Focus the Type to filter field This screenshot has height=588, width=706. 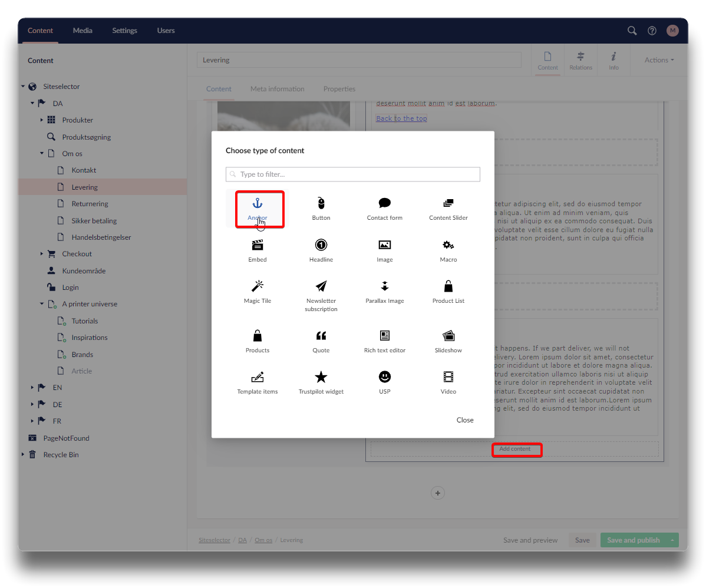354,174
